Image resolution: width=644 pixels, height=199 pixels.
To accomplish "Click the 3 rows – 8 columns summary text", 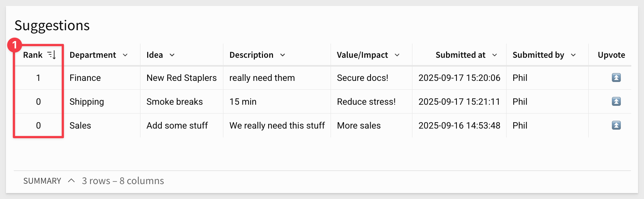I will 123,181.
